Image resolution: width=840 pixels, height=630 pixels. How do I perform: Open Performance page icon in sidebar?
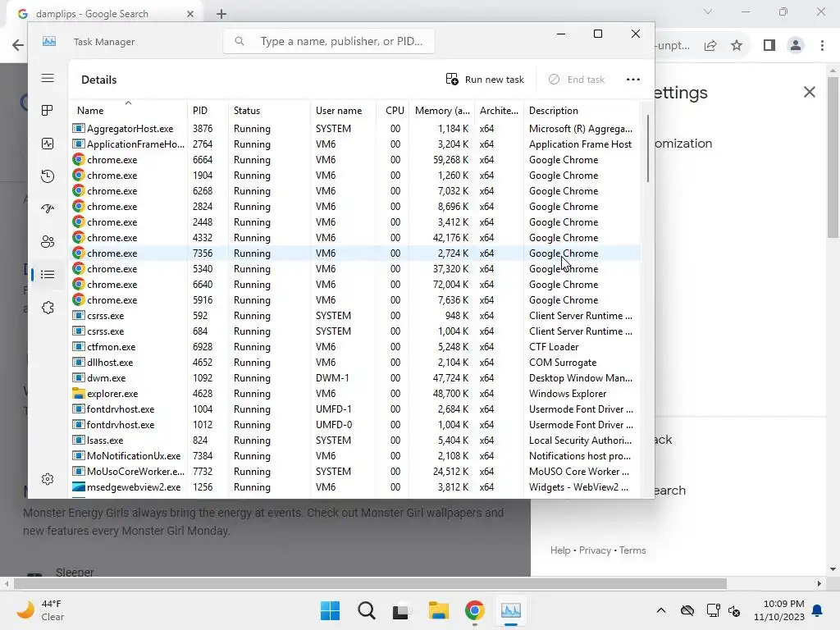[48, 144]
